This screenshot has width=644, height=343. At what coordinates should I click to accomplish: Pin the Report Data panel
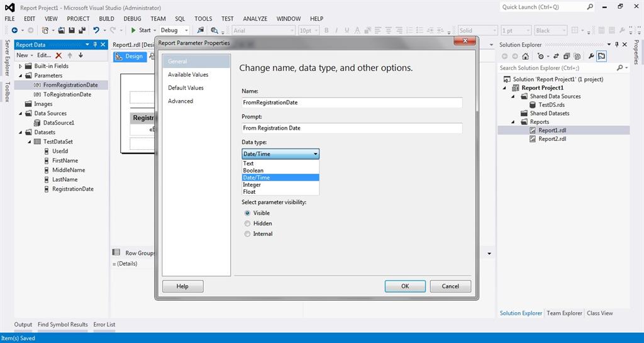96,44
